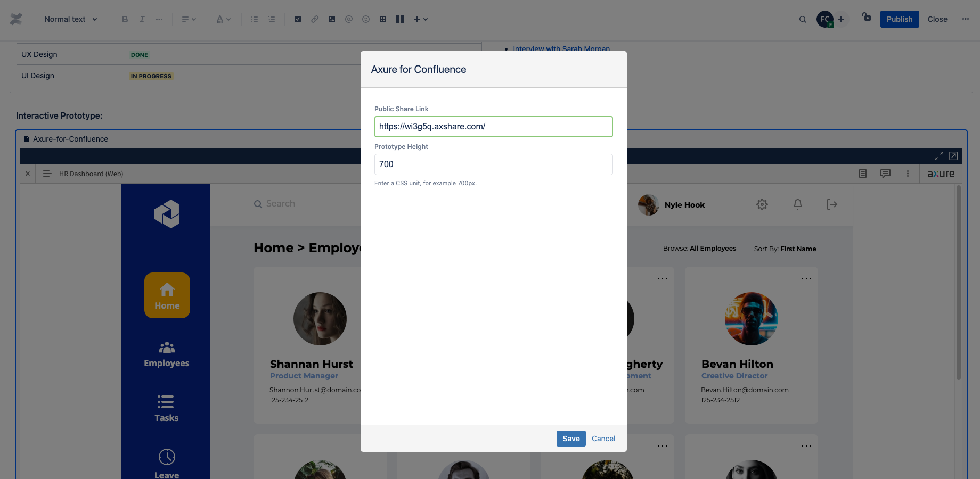
Task: Click the DONE status lozenge
Action: (x=140, y=55)
